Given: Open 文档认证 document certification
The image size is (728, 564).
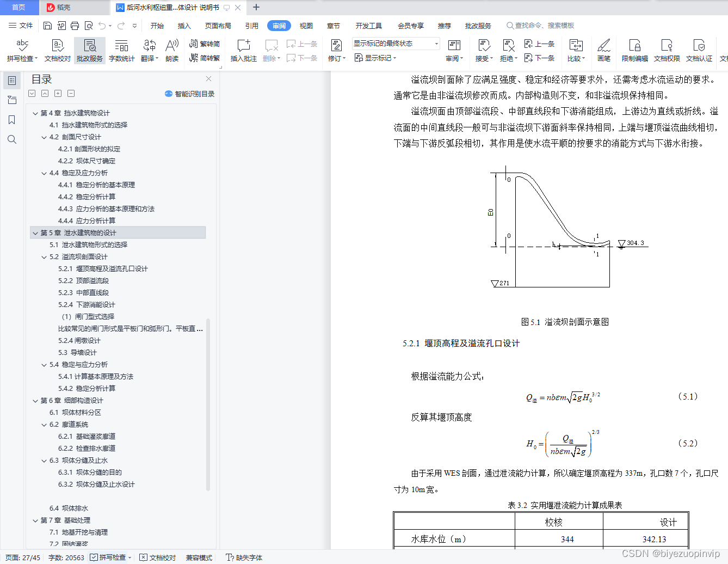Looking at the screenshot, I should point(699,50).
